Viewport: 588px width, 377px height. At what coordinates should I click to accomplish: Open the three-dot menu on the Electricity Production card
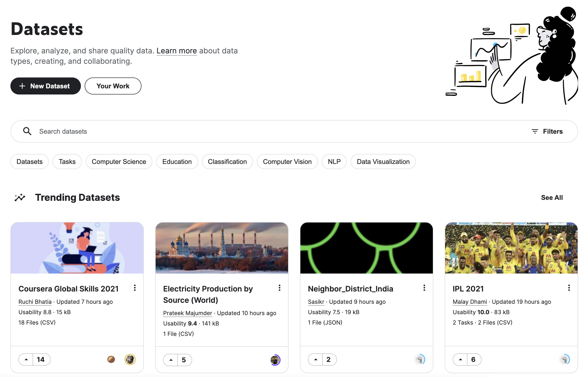[x=279, y=288]
